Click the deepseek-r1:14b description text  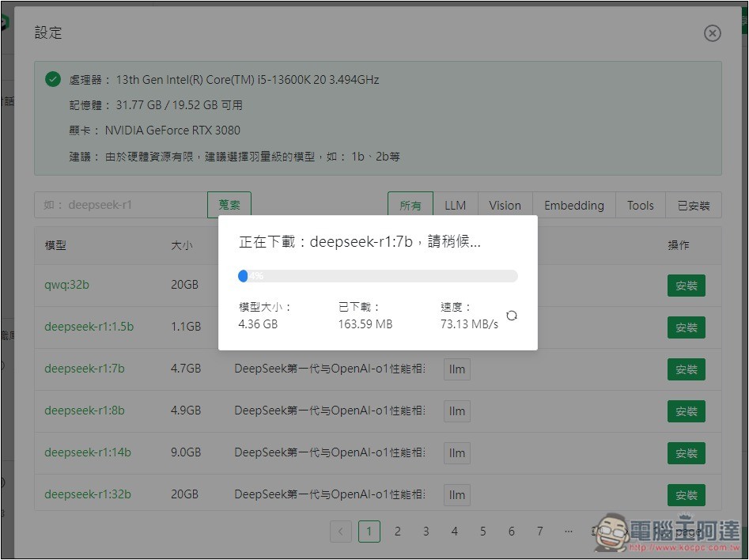click(330, 452)
